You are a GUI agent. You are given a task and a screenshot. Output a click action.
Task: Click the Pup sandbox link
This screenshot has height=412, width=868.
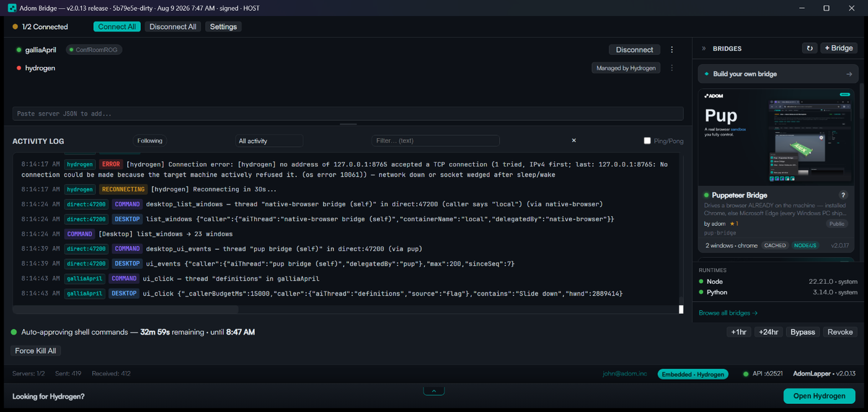tap(738, 129)
